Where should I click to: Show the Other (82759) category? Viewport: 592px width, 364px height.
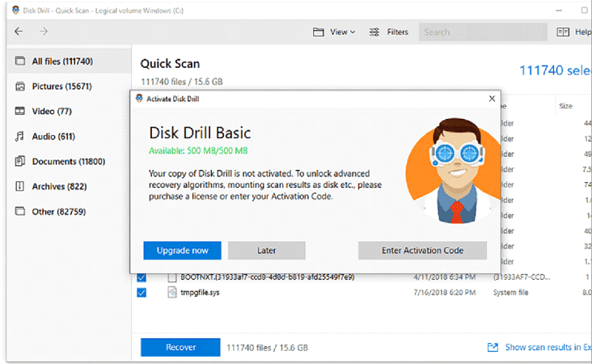click(69, 211)
